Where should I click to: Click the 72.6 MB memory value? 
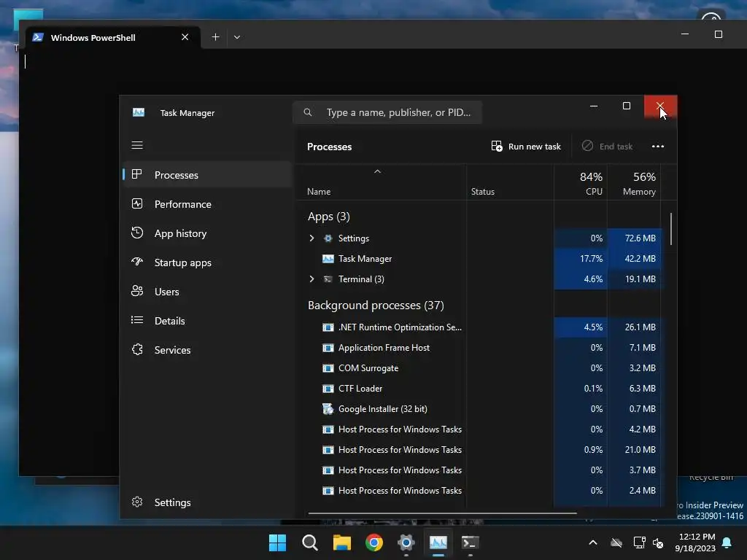coord(634,238)
